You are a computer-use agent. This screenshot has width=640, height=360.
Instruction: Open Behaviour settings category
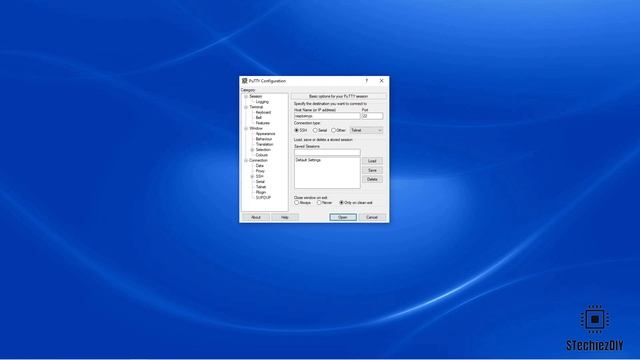(264, 139)
